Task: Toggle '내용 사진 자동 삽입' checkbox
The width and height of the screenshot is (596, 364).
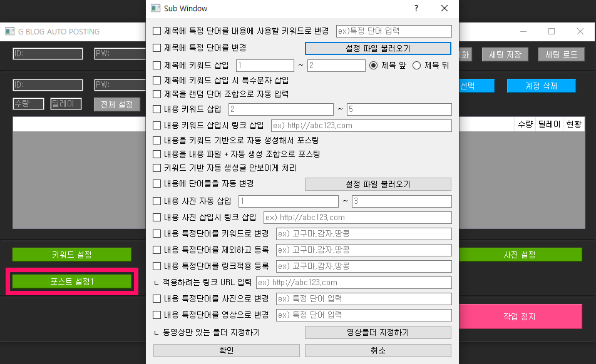Action: tap(157, 201)
